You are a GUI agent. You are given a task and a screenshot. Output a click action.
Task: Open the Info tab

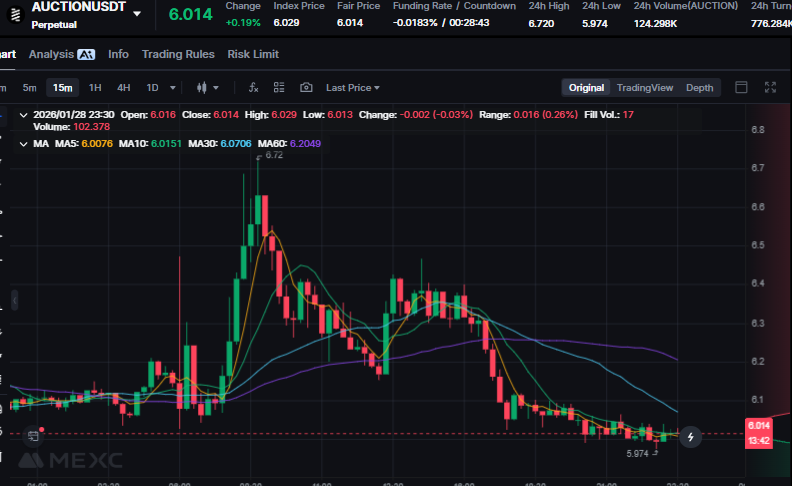[118, 54]
